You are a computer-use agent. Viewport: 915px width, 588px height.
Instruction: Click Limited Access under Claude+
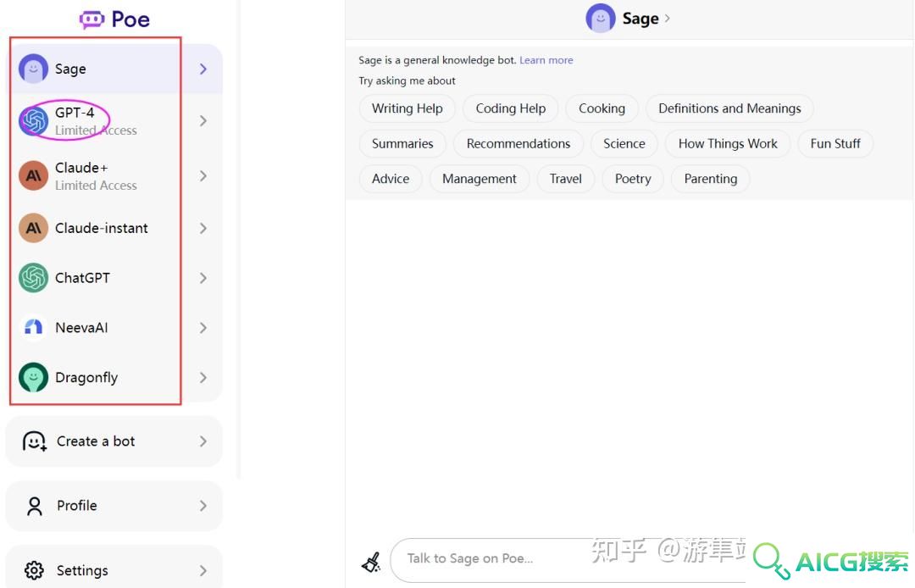97,186
